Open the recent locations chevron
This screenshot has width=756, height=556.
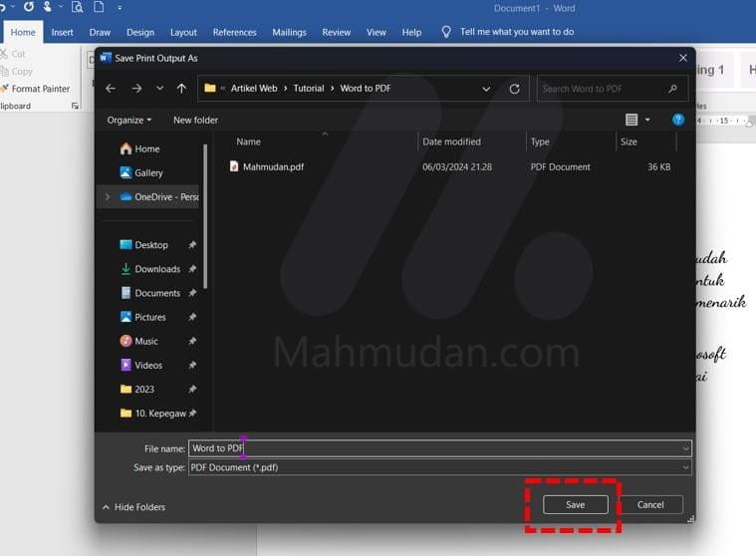click(x=159, y=89)
